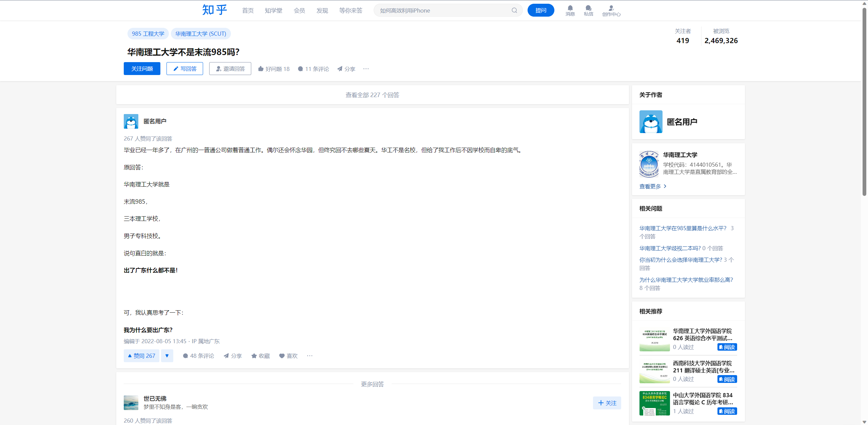868x425 pixels.
Task: Open question's more options ellipsis
Action: 366,69
